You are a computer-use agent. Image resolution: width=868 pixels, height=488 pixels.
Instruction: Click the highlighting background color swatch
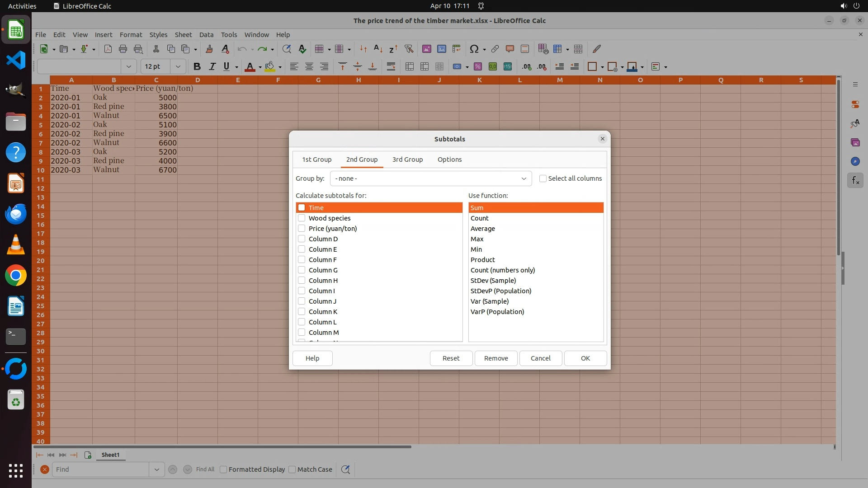[x=270, y=67]
